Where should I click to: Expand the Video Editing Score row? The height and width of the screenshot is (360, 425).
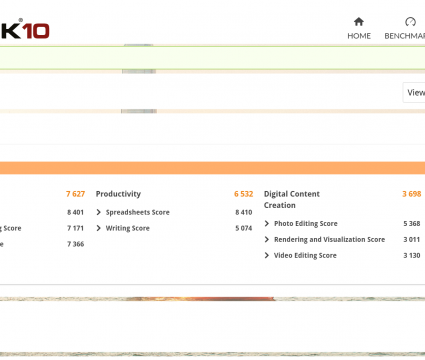coord(267,255)
